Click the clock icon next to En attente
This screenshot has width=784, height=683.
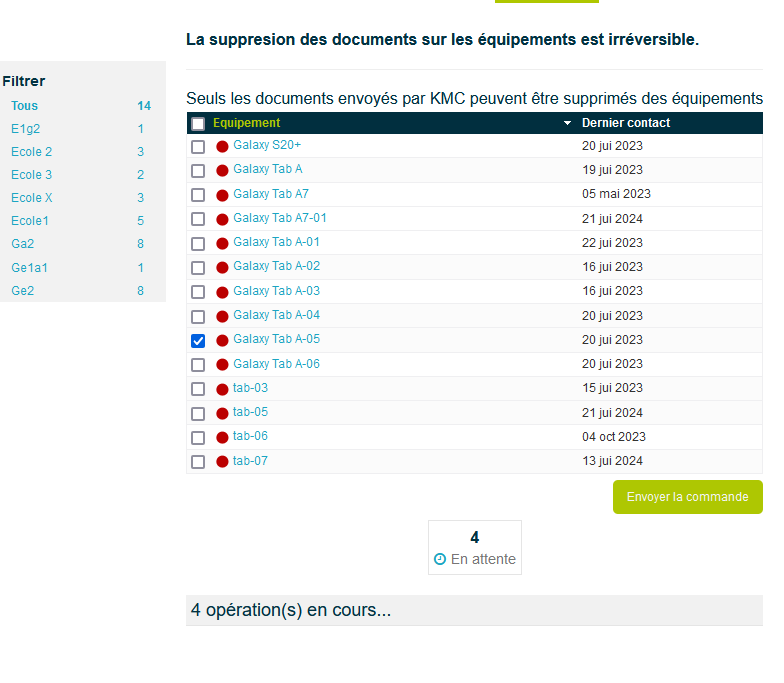[x=440, y=560]
